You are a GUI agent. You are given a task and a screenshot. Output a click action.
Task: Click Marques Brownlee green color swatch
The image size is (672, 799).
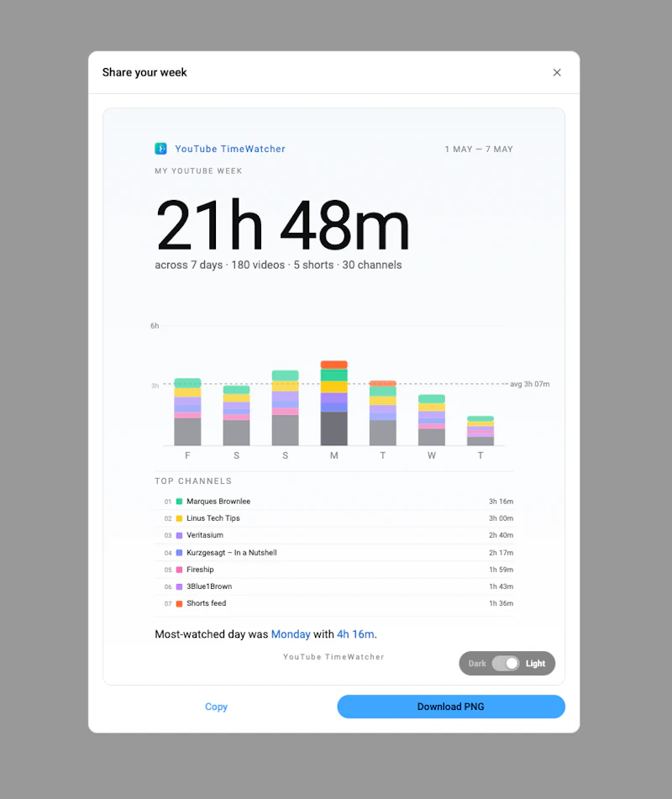[x=179, y=502]
